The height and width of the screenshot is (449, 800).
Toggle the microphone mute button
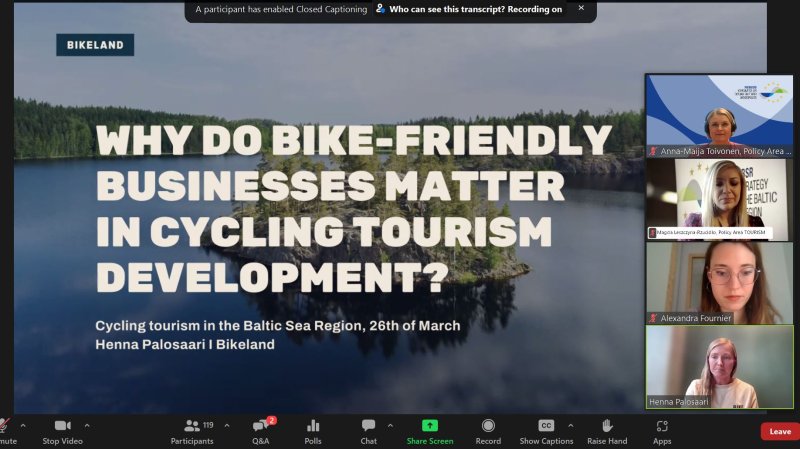click(x=5, y=430)
